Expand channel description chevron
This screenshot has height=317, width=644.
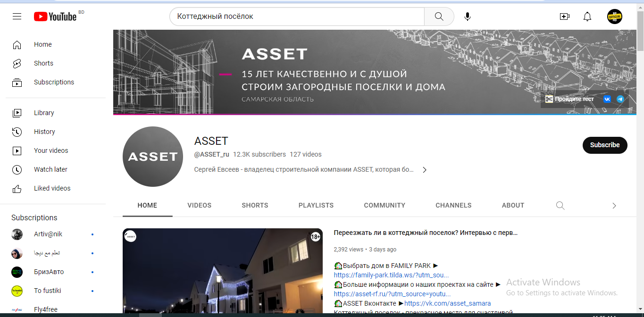[425, 170]
